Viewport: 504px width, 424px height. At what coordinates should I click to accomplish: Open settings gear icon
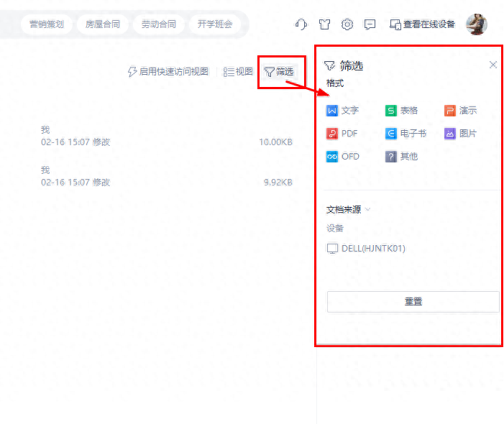click(x=347, y=24)
